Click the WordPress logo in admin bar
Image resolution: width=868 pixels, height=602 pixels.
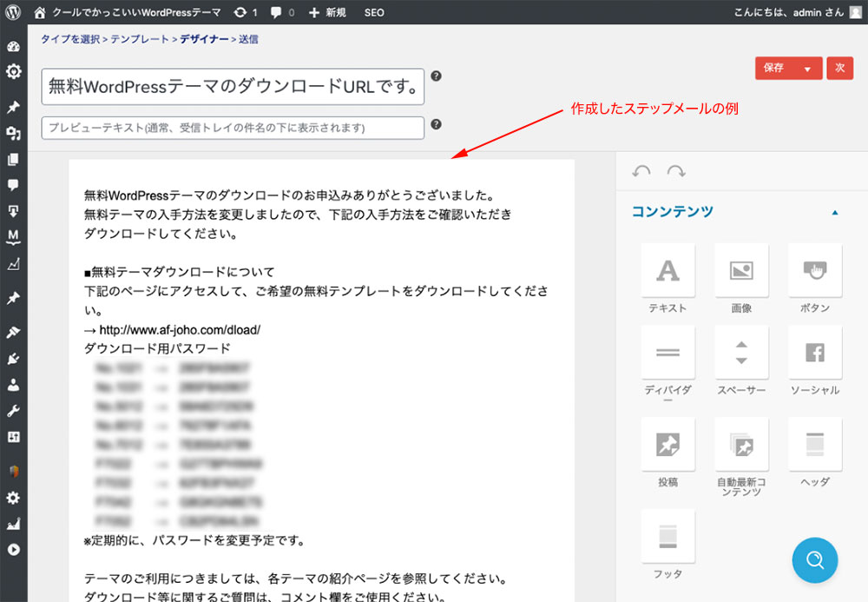click(13, 12)
